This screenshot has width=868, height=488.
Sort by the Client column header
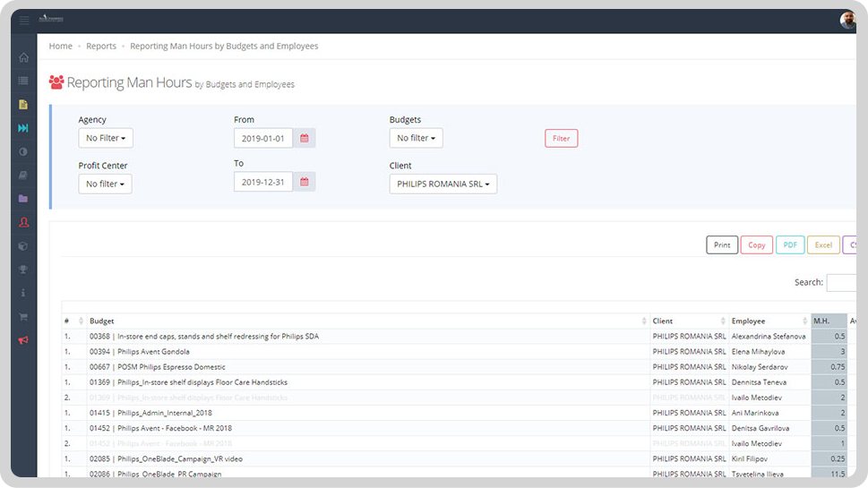pyautogui.click(x=689, y=321)
